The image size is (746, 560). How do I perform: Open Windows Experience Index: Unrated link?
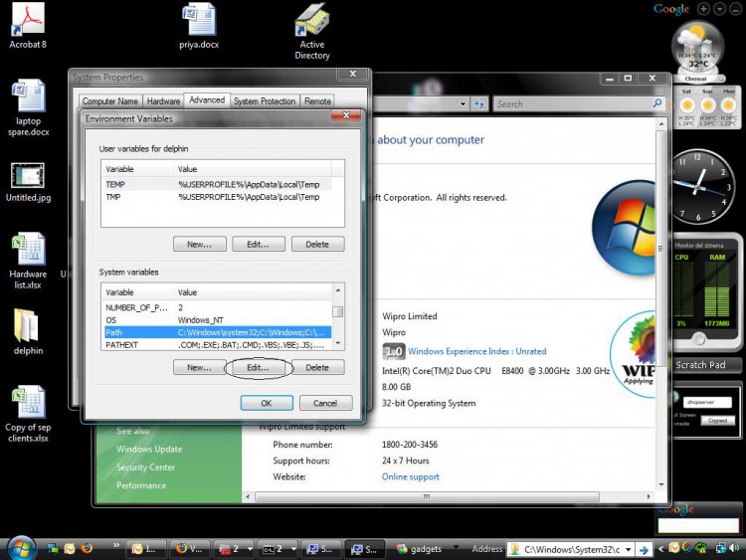click(x=476, y=351)
